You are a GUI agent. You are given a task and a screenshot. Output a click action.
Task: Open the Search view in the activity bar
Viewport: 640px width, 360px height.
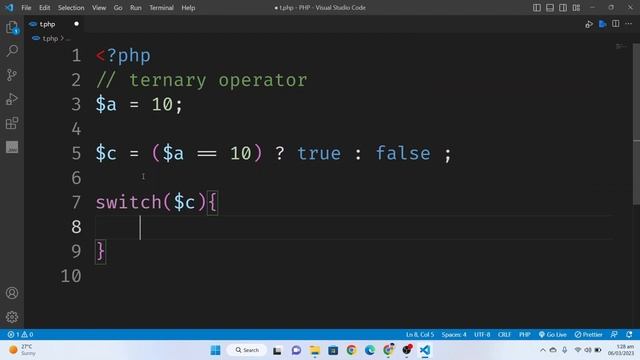12,51
